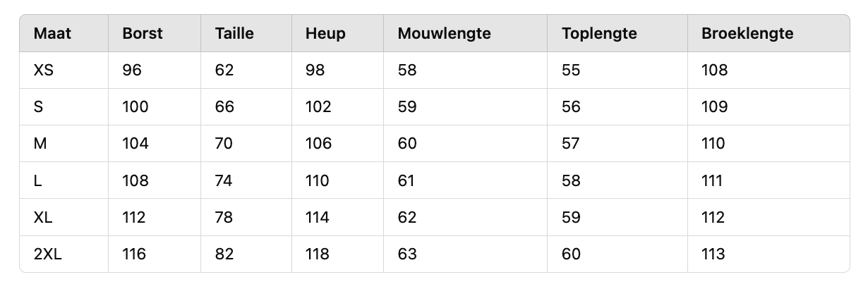Click the Borst column header

143,34
